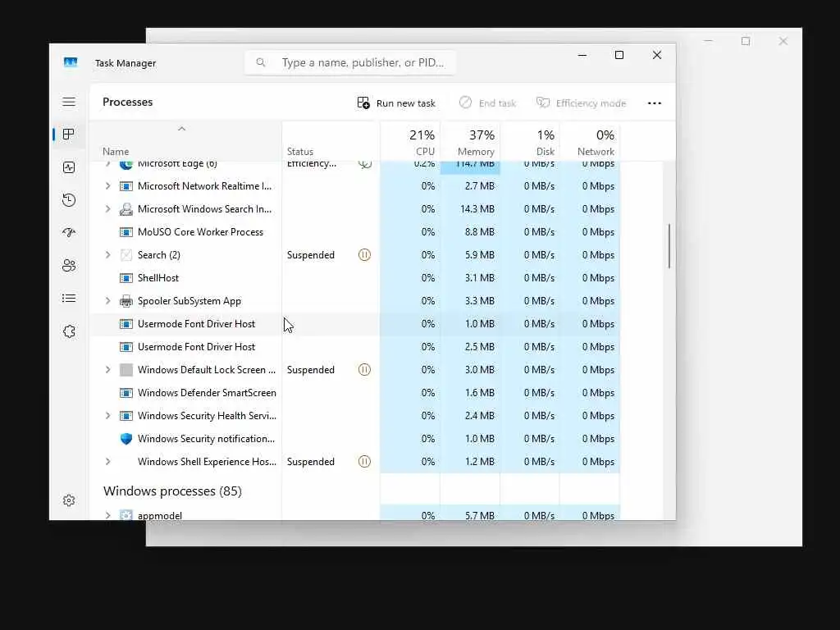Click Run new task button
Image resolution: width=840 pixels, height=630 pixels.
[x=396, y=103]
